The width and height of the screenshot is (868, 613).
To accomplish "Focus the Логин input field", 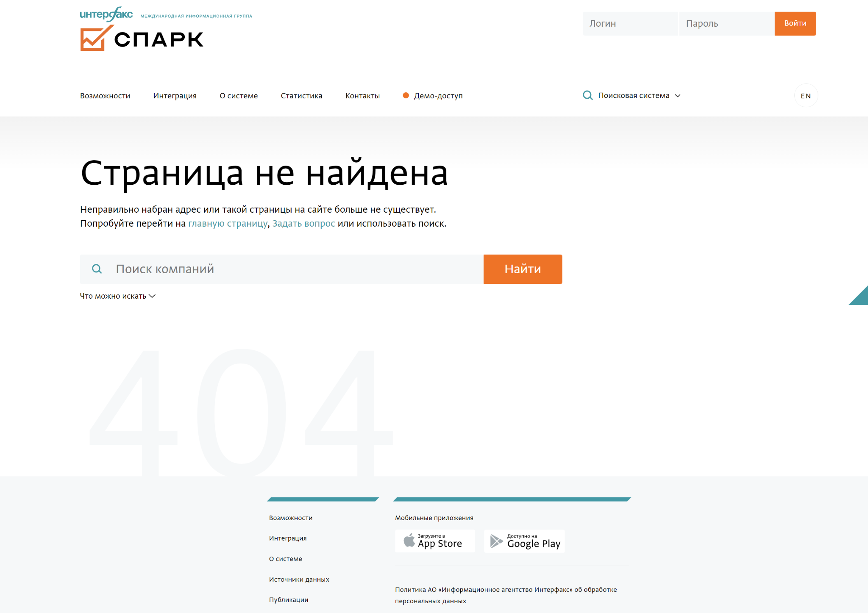I will tap(630, 24).
